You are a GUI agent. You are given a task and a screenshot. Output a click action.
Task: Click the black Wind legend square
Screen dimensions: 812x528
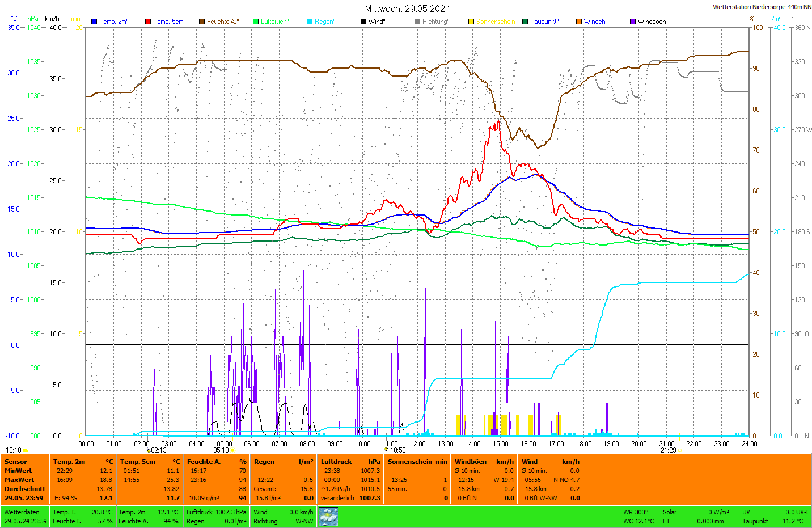[x=363, y=22]
